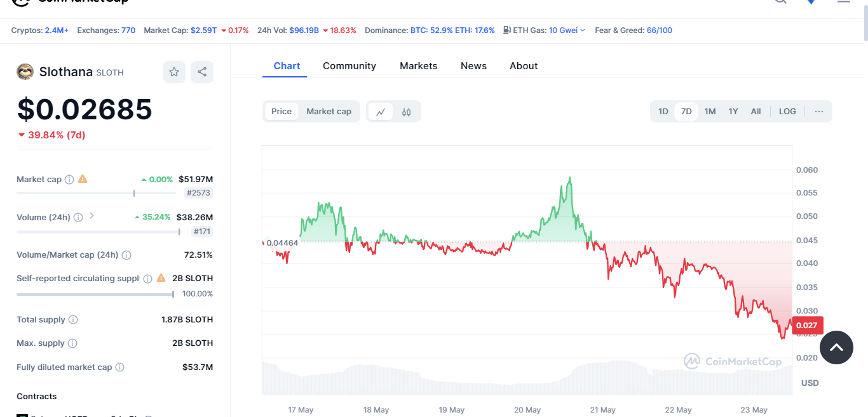Screen dimensions: 868x417
Task: Open the Markets tab
Action: tap(418, 66)
